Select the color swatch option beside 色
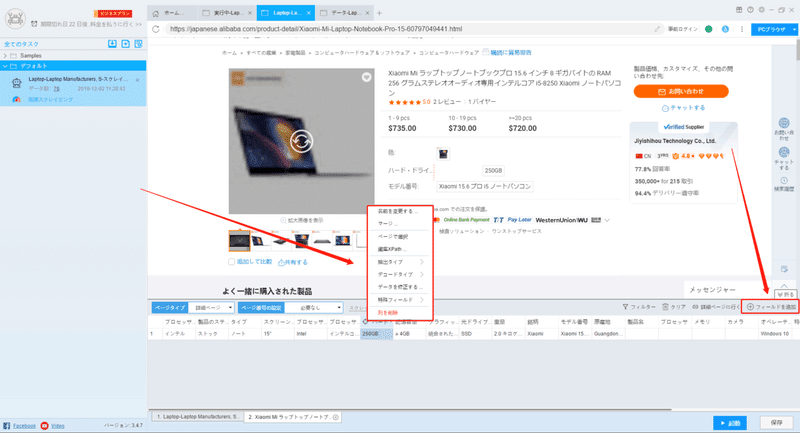This screenshot has height=433, width=800. 443,154
